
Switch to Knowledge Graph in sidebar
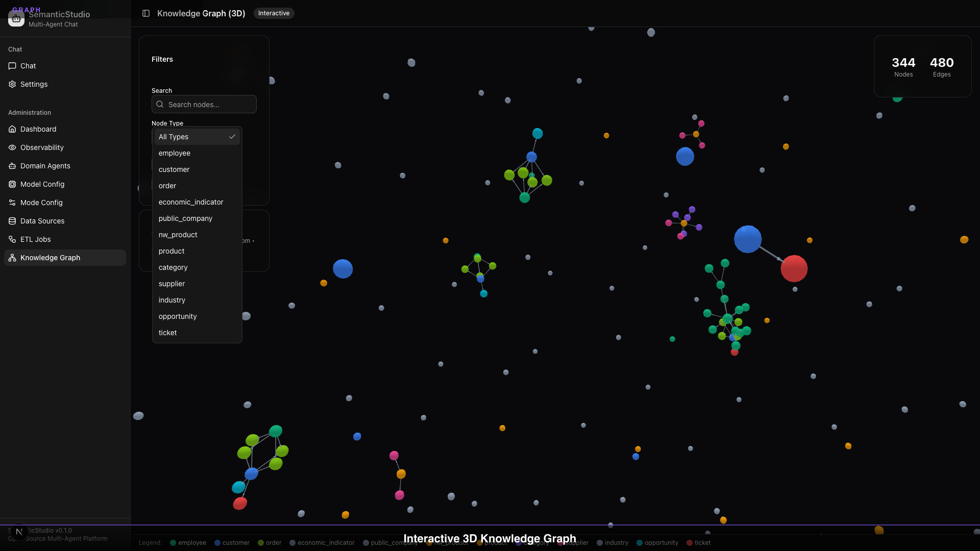point(50,258)
